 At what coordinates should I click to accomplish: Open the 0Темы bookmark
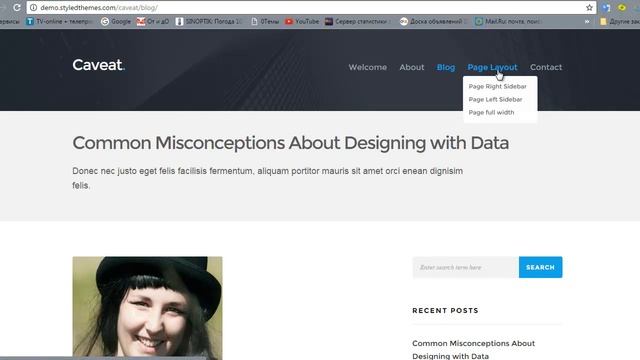(x=265, y=21)
